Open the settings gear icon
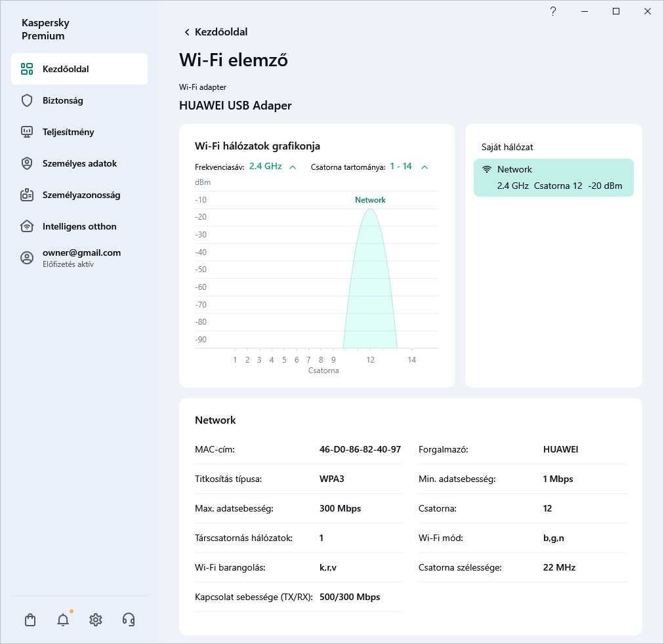The image size is (664, 644). [96, 620]
